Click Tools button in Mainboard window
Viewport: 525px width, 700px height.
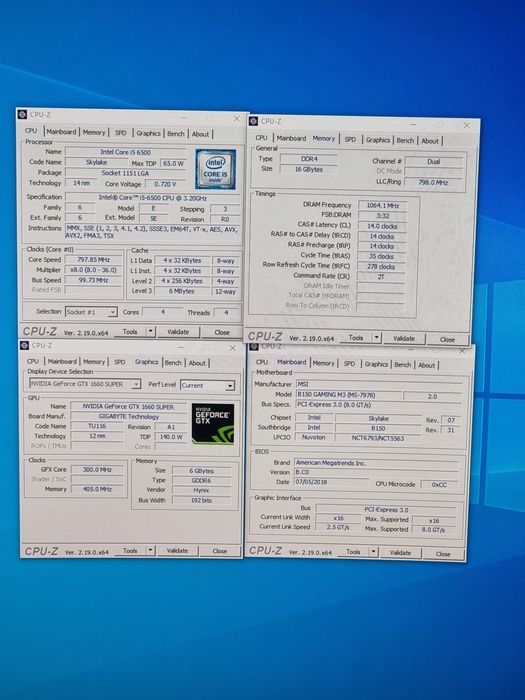pos(353,552)
